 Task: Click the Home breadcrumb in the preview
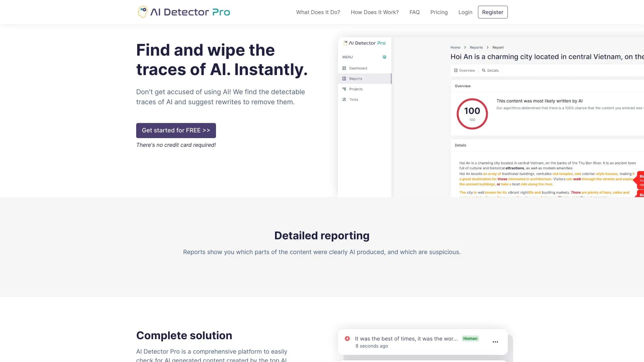(x=455, y=48)
